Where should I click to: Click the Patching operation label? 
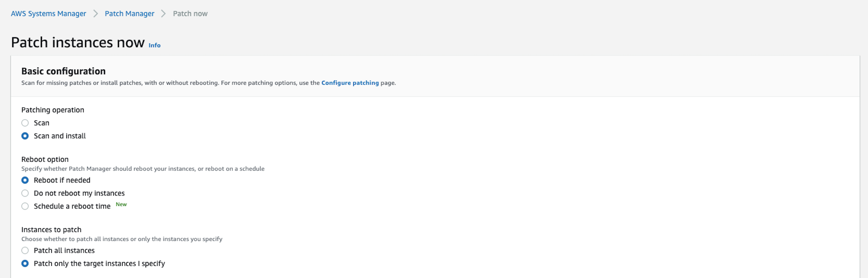click(53, 110)
